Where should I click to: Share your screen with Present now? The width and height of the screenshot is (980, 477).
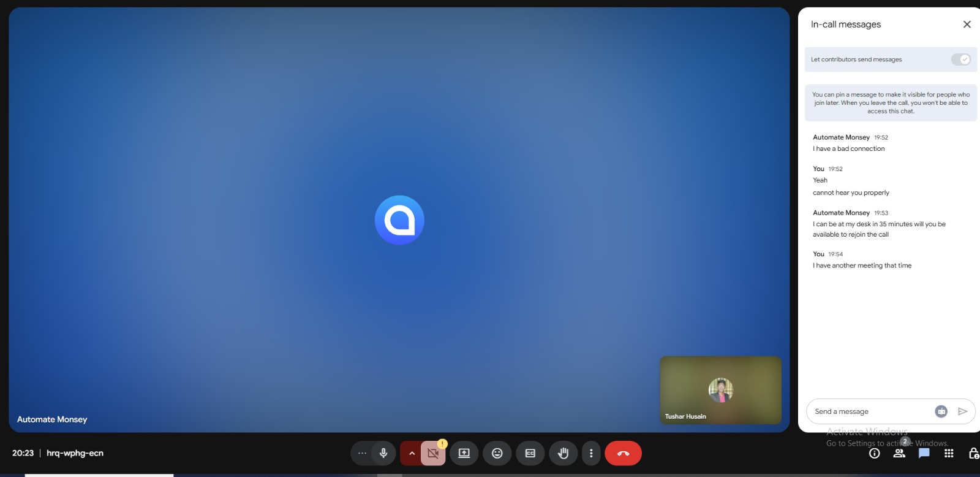[x=464, y=453]
